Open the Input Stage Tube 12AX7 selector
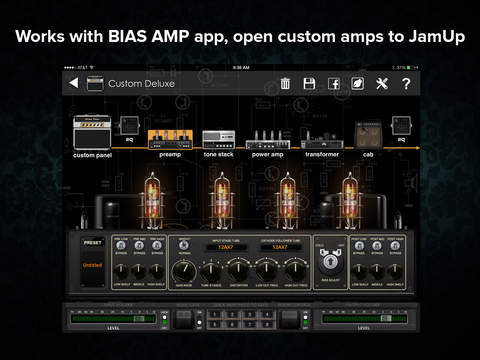Screen dimensions: 480x360 [x=226, y=247]
